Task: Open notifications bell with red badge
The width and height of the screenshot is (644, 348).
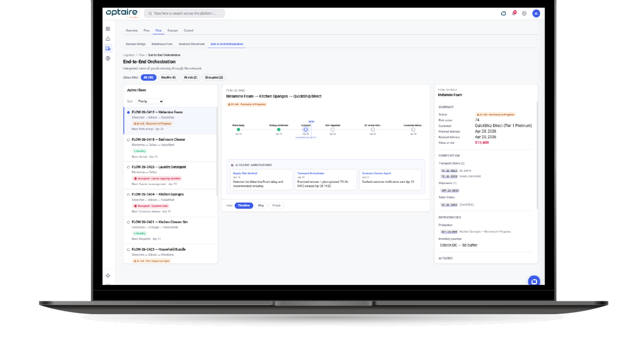Action: pos(514,13)
